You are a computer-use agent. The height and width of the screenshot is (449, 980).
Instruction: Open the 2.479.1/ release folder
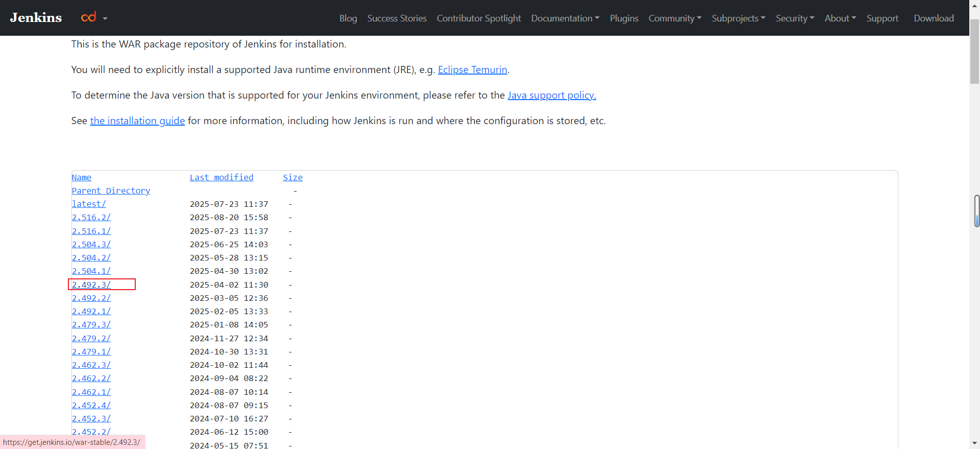coord(91,351)
